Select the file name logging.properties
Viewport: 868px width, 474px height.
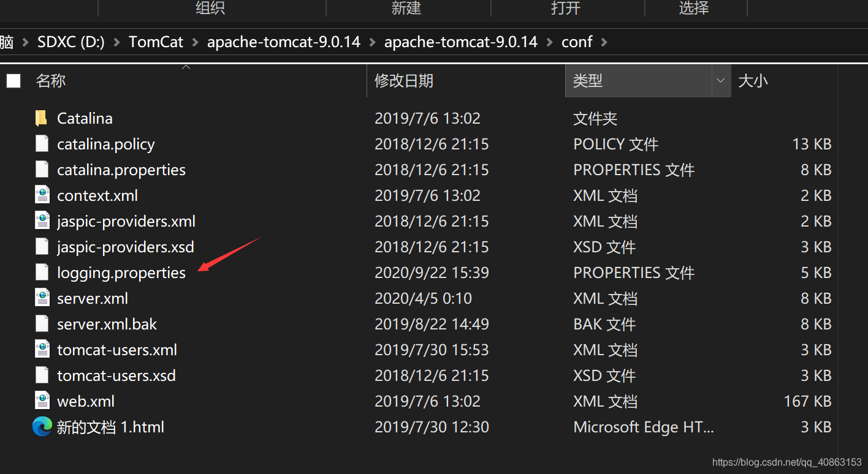click(x=121, y=273)
